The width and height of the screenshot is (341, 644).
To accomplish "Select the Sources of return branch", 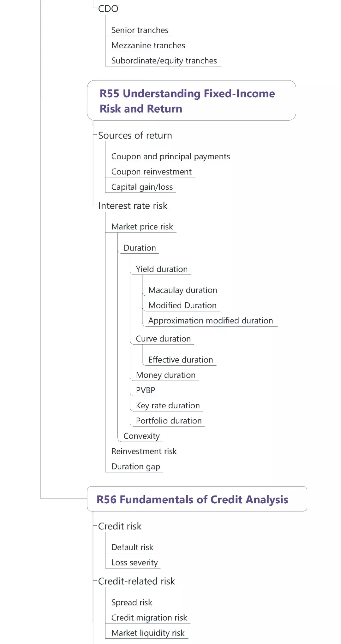I will point(135,136).
